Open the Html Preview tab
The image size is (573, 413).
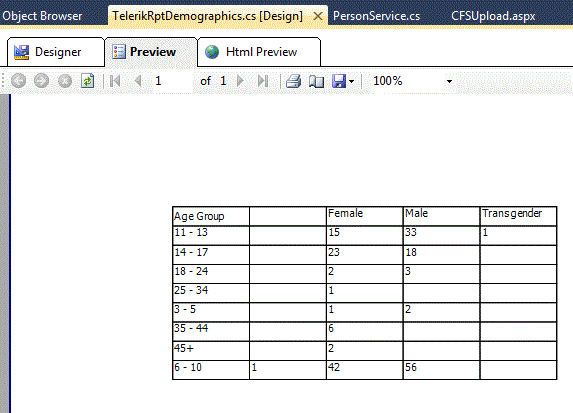coord(259,52)
